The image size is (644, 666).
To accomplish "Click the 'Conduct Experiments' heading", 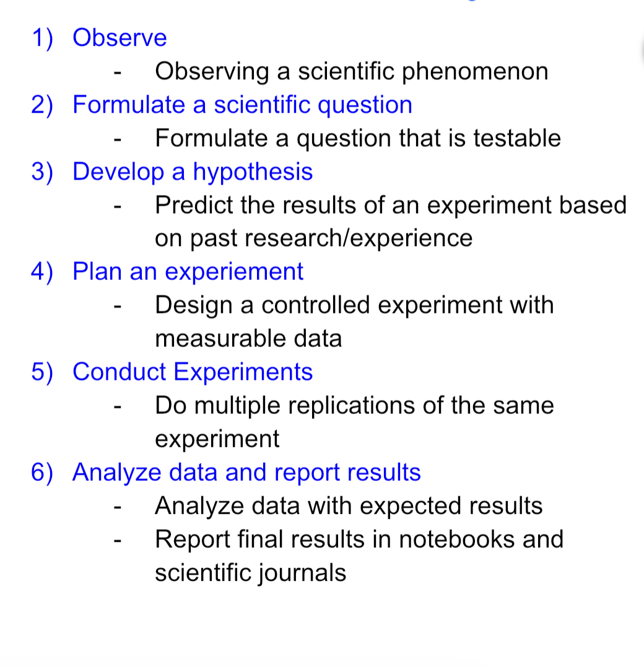I will (193, 372).
